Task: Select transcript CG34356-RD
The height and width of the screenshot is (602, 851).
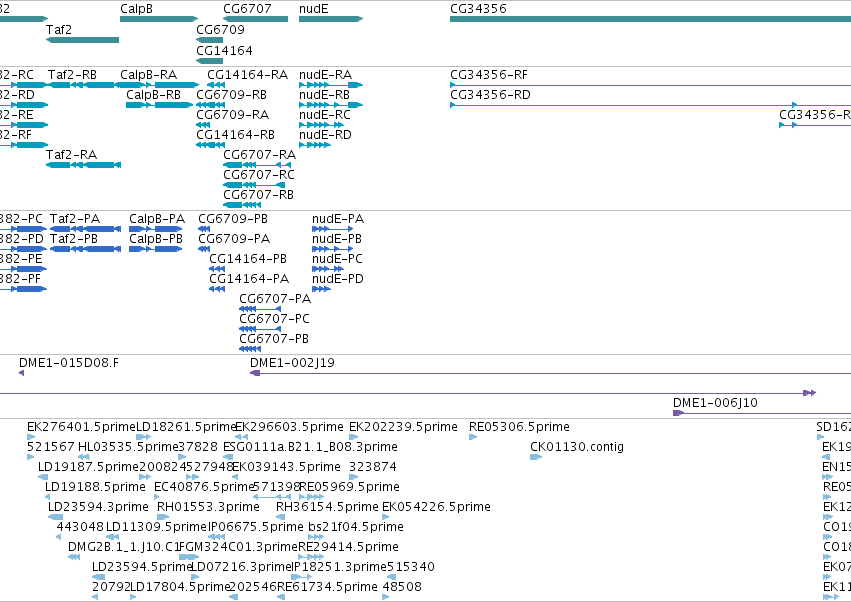Action: point(490,94)
